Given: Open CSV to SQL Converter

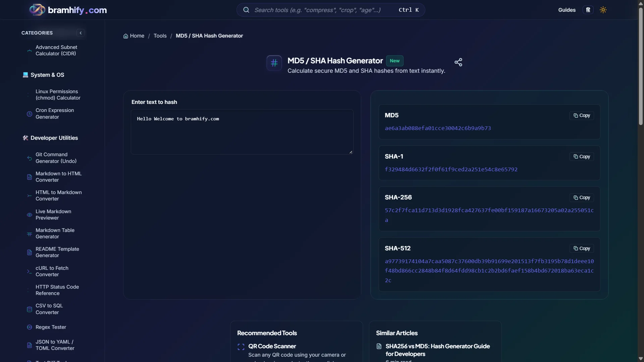Looking at the screenshot, I should click(49, 309).
